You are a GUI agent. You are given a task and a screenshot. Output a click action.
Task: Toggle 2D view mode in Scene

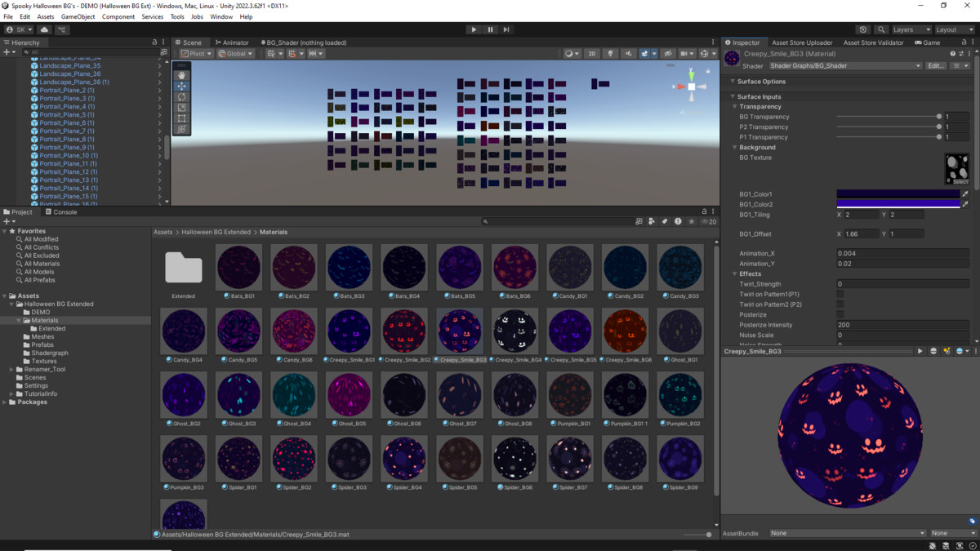(592, 54)
